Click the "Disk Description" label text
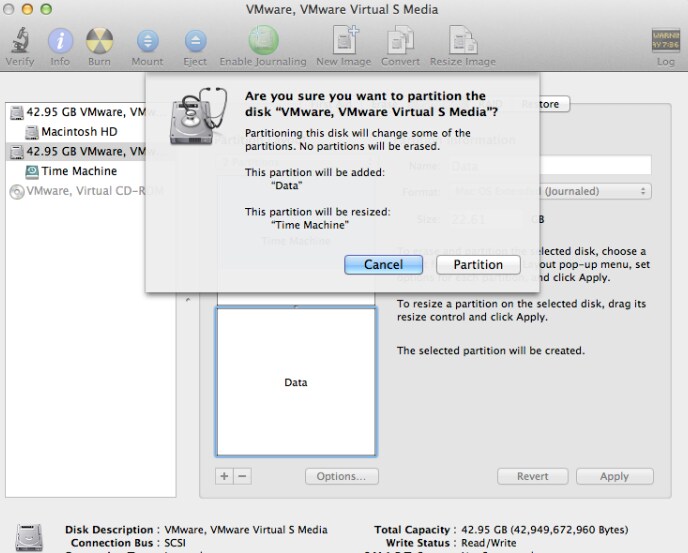The width and height of the screenshot is (688, 553). [109, 530]
